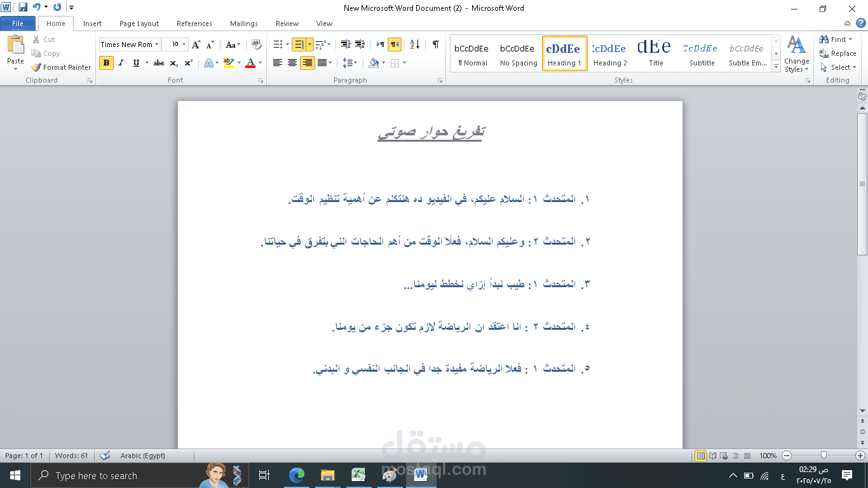Open the font name dropdown
This screenshot has width=868, height=488.
pyautogui.click(x=157, y=44)
